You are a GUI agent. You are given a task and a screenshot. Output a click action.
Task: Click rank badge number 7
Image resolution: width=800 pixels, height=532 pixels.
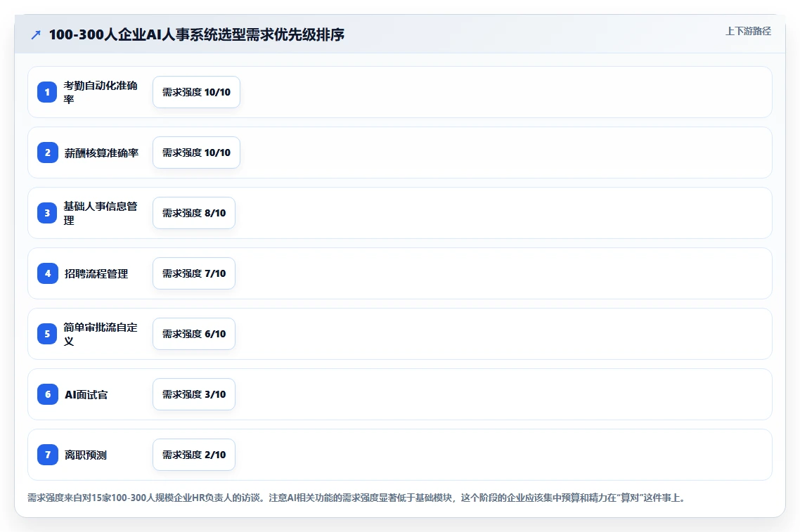tap(47, 455)
